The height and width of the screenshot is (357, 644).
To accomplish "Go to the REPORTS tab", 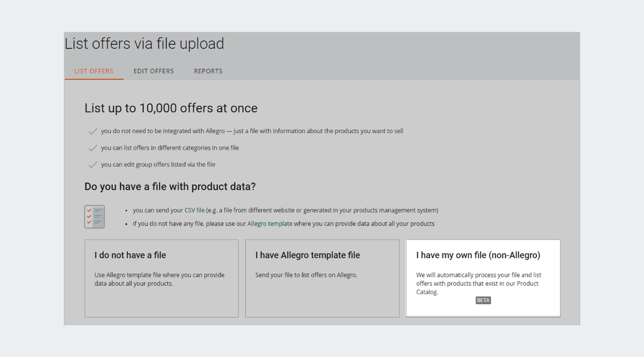I will (x=208, y=71).
